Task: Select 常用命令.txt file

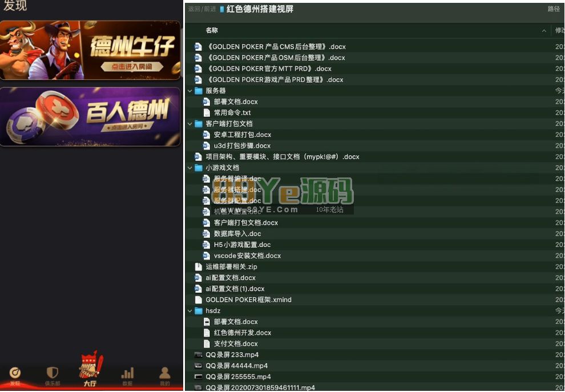Action: pos(232,113)
